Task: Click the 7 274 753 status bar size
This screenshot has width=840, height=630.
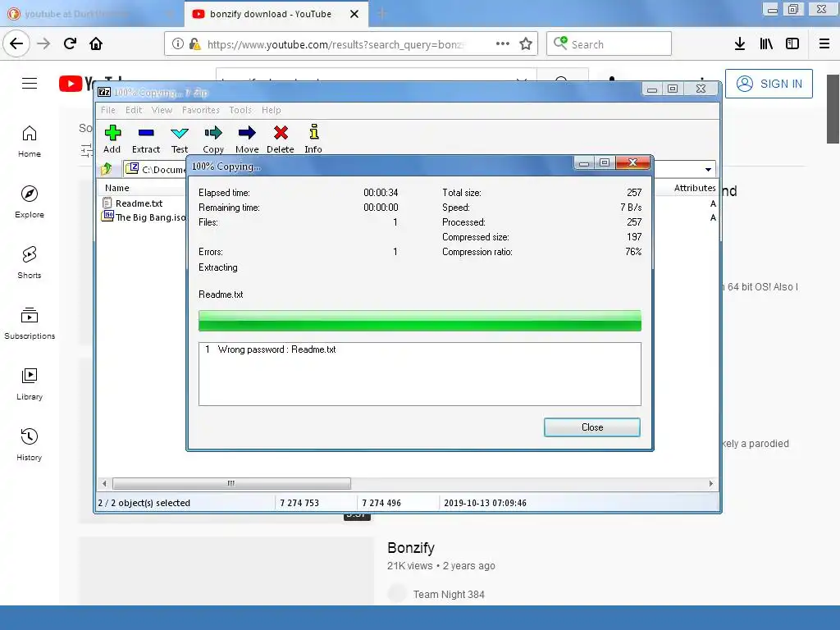Action: coord(299,503)
